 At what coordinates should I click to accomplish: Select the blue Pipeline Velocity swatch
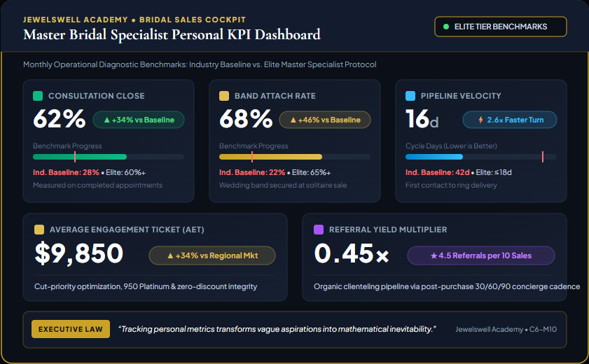(x=410, y=96)
